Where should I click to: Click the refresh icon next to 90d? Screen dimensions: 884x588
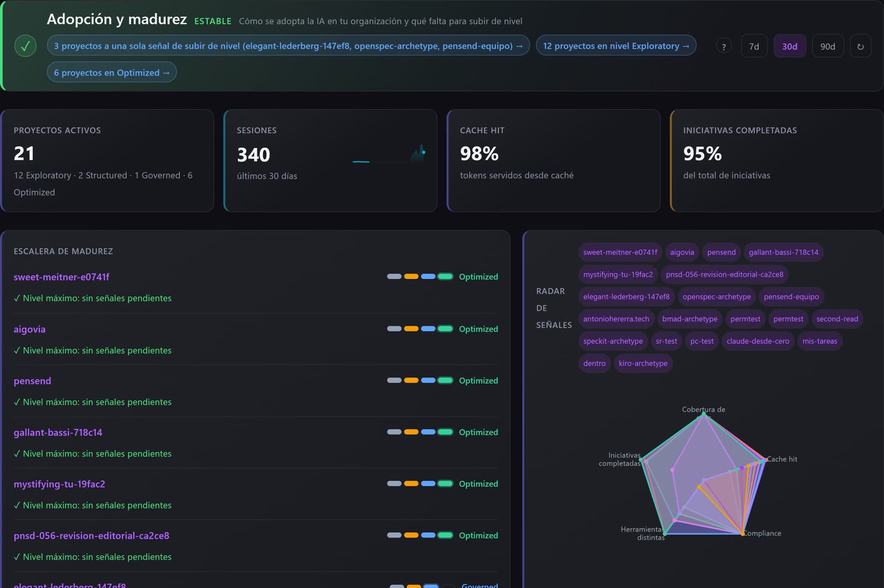(860, 46)
